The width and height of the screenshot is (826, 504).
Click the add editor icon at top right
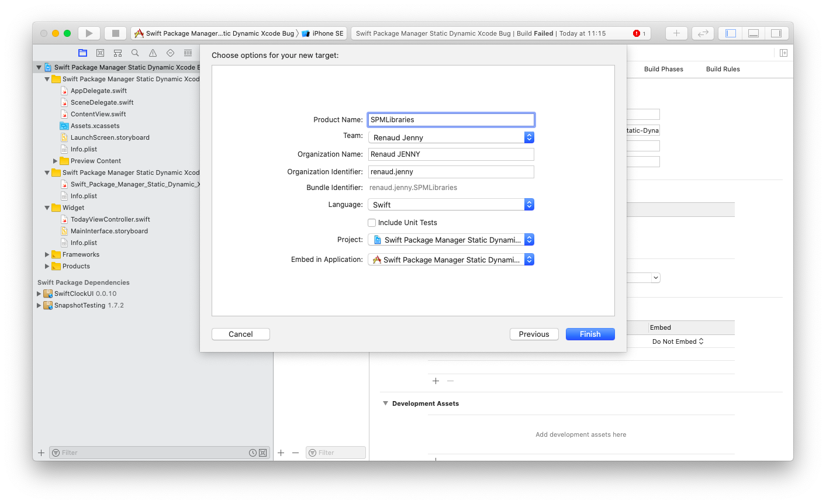click(783, 53)
